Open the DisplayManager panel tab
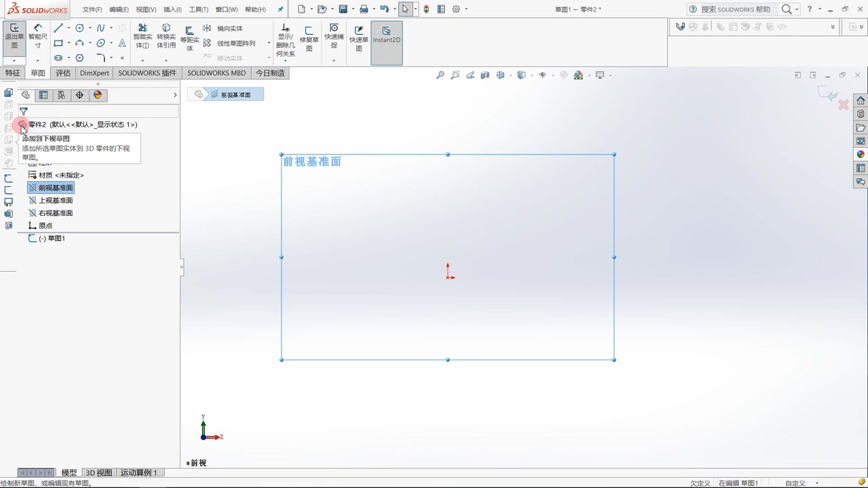Viewport: 868px width, 488px height. point(98,95)
